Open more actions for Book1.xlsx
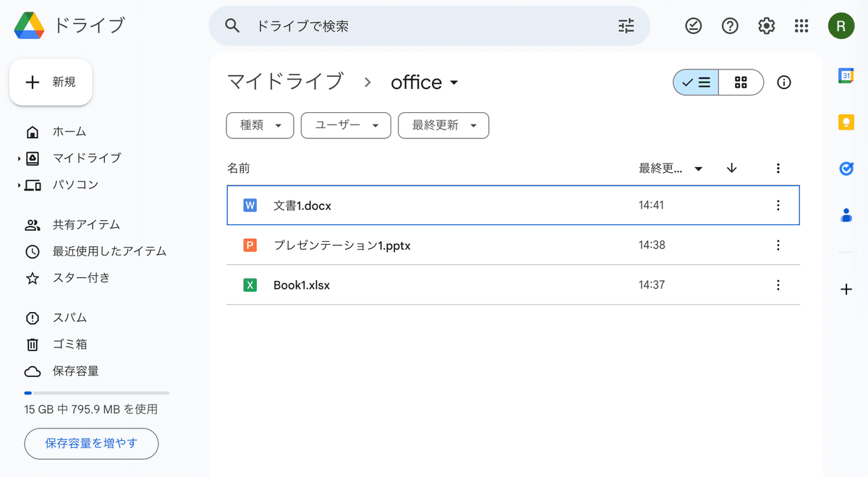This screenshot has height=477, width=868. 778,285
